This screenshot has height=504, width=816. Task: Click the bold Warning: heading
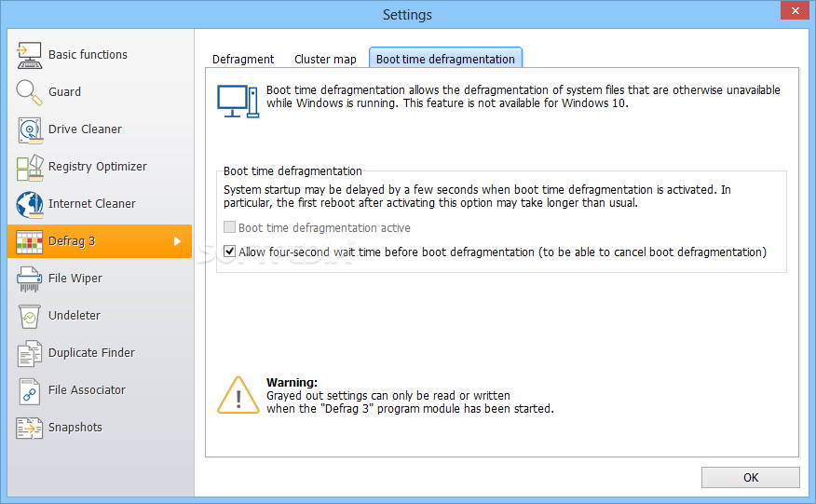(x=292, y=382)
